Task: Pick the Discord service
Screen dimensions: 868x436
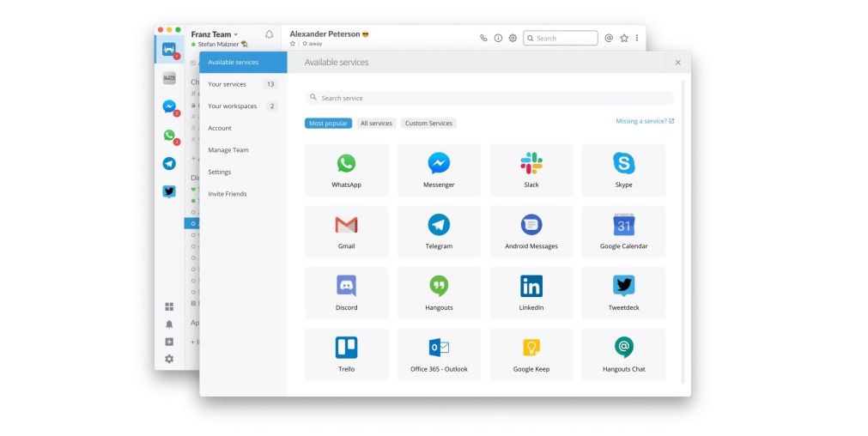Action: (x=346, y=293)
